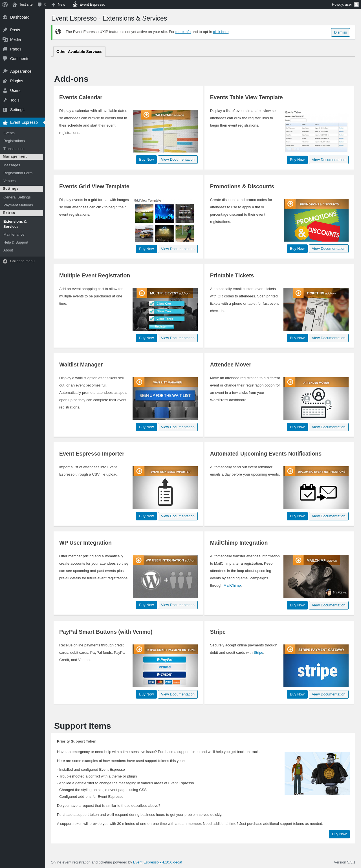Buy a Priority Support Token
The height and width of the screenshot is (868, 361).
click(x=339, y=834)
